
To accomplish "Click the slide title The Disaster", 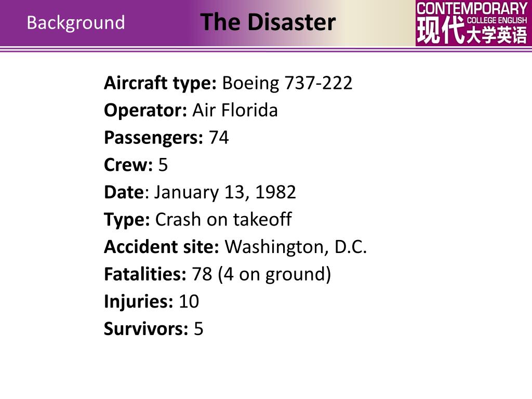I will pos(268,22).
